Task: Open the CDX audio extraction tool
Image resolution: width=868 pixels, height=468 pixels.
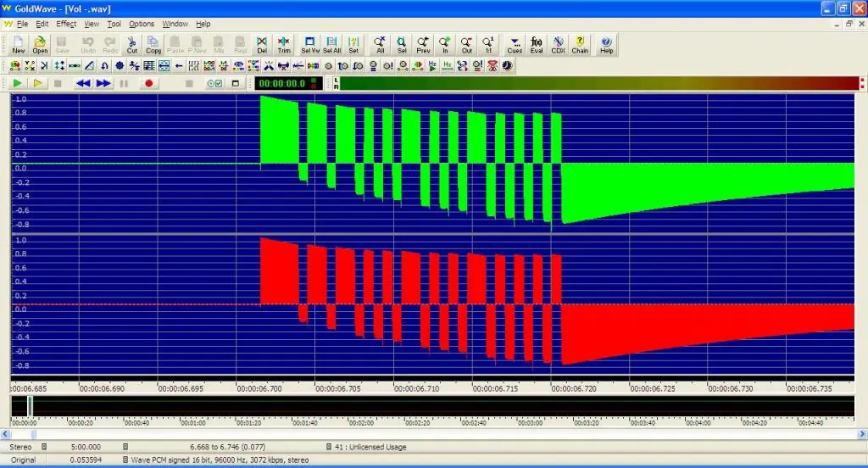Action: click(558, 45)
